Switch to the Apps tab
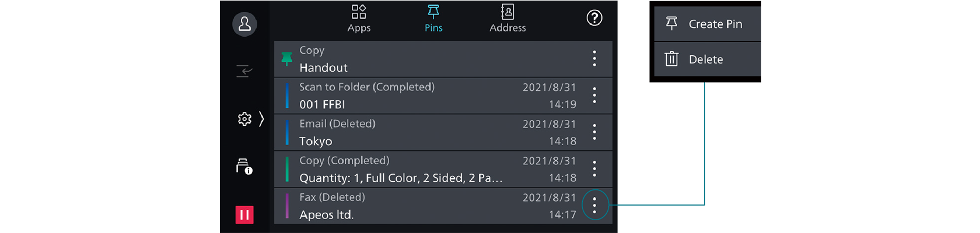Image resolution: width=980 pixels, height=233 pixels. (x=359, y=19)
